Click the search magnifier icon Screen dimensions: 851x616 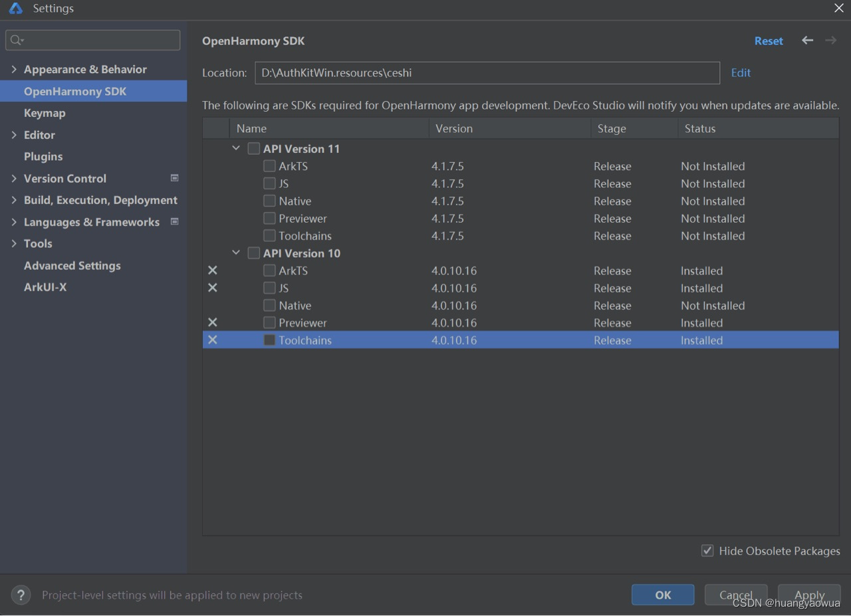pyautogui.click(x=17, y=41)
